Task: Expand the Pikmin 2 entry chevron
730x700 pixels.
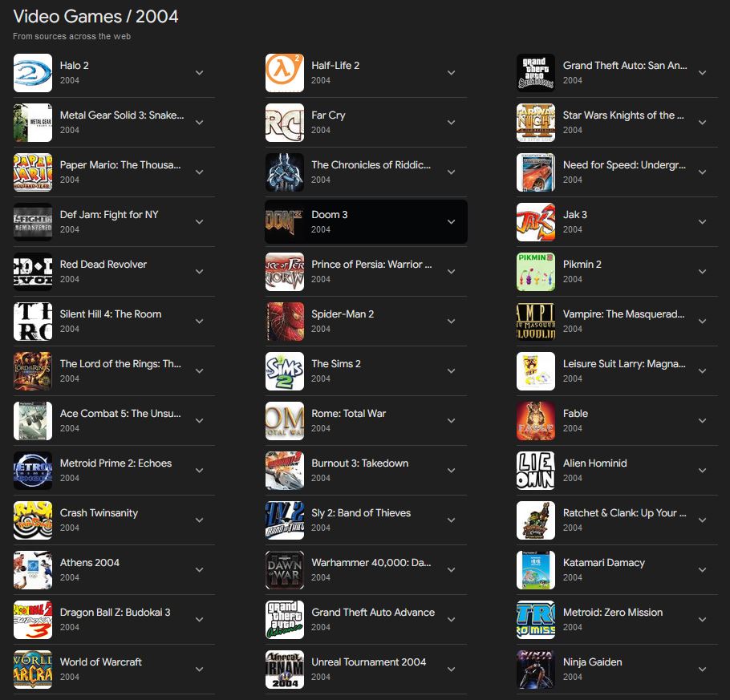Action: pyautogui.click(x=703, y=272)
